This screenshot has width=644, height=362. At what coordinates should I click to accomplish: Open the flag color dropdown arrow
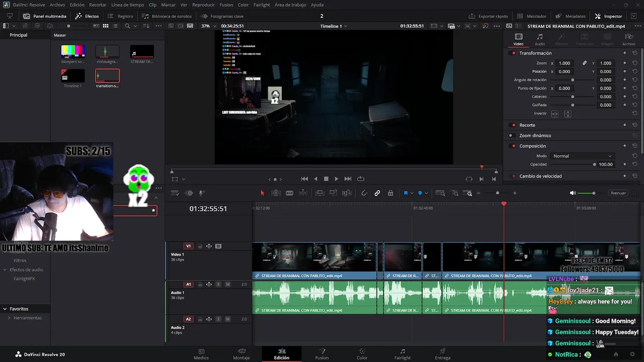coord(412,193)
